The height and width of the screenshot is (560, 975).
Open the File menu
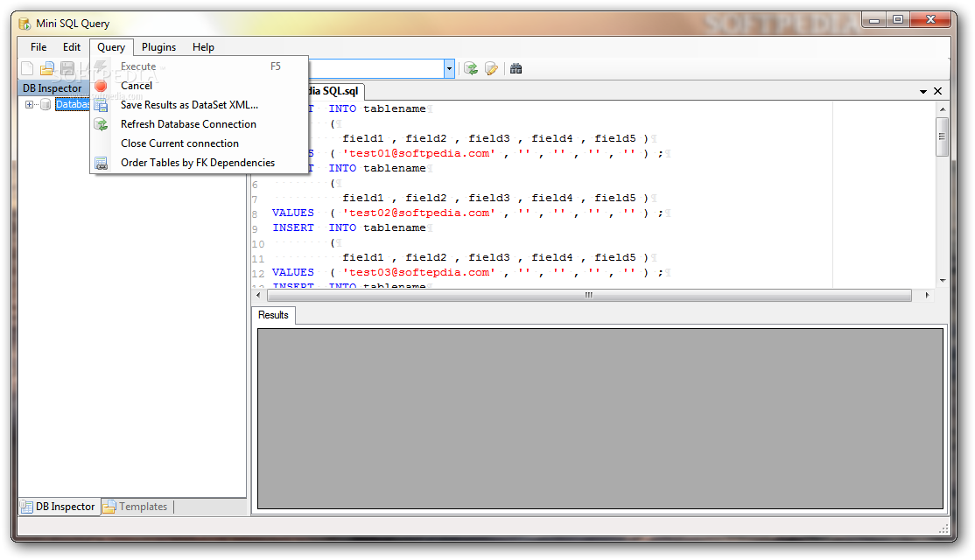[x=39, y=47]
